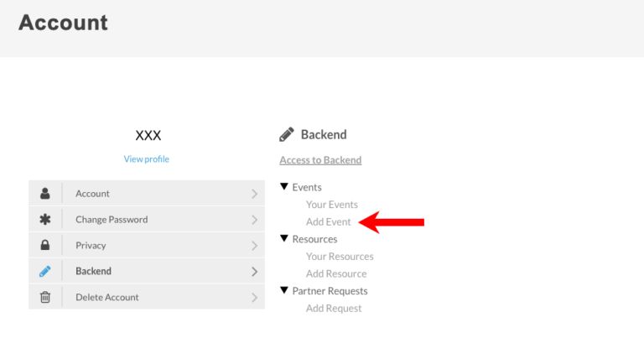
Task: Open the Access to Backend link
Action: [320, 160]
